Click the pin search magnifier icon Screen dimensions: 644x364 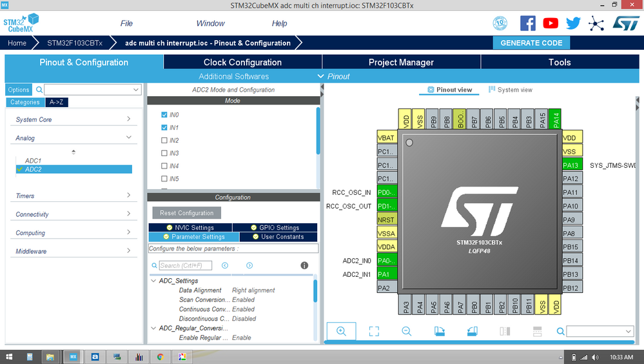pos(560,331)
